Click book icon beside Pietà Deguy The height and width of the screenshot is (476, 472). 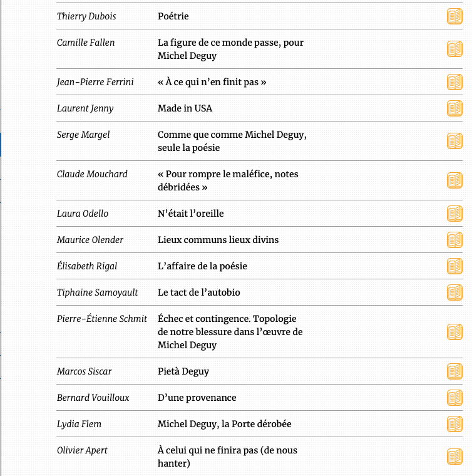(454, 371)
